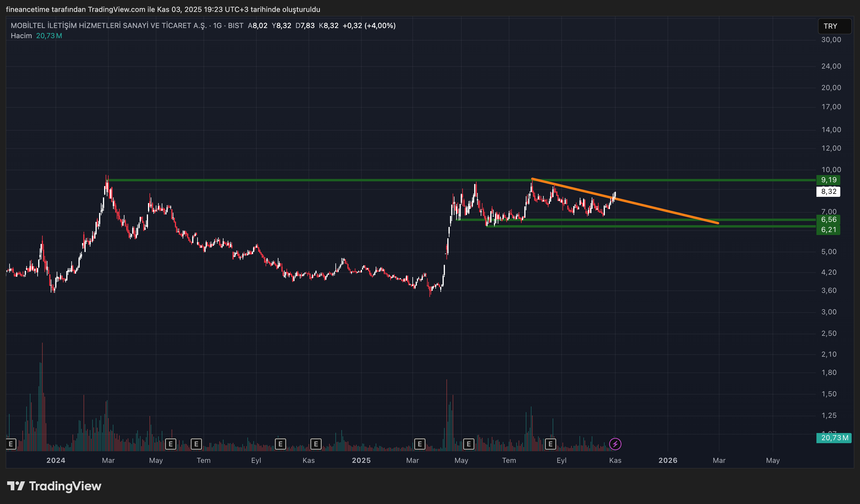Click the purple lightning bolt event icon
Screen dimensions: 860x504
[x=615, y=444]
